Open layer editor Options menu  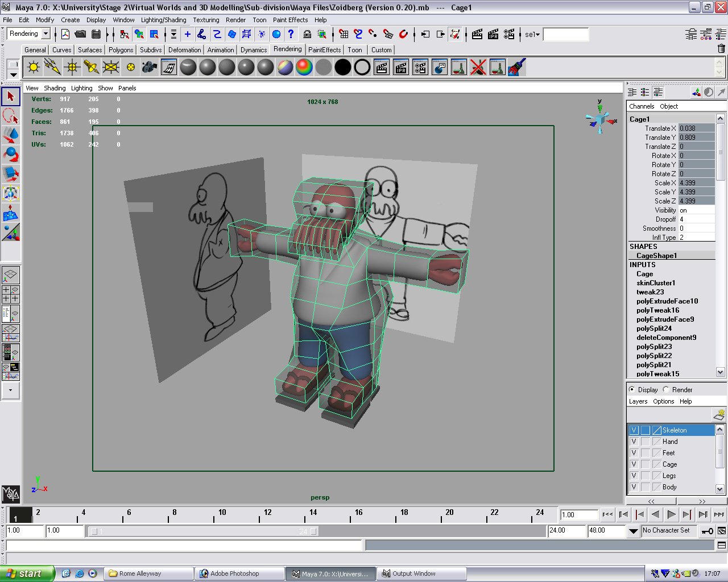[663, 401]
